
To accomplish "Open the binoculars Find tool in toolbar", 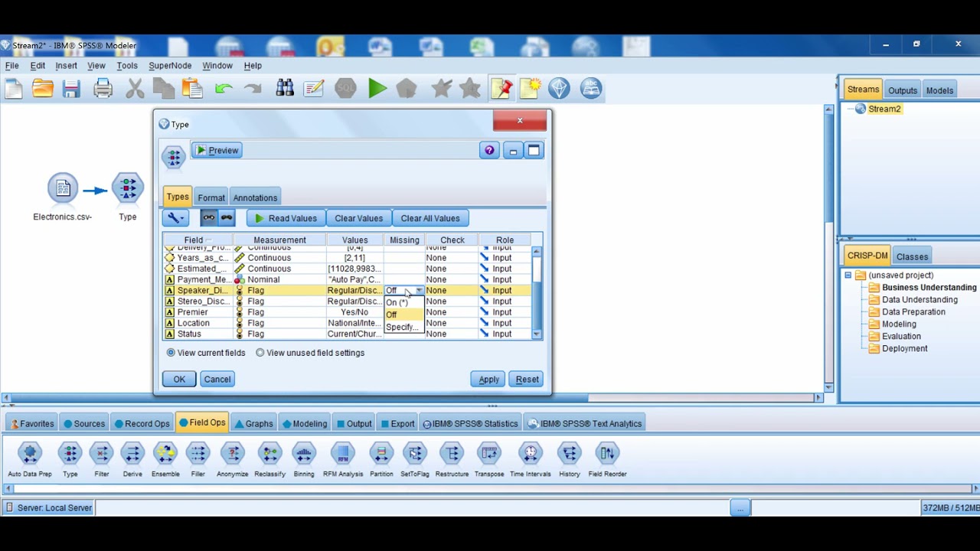I will (x=285, y=89).
